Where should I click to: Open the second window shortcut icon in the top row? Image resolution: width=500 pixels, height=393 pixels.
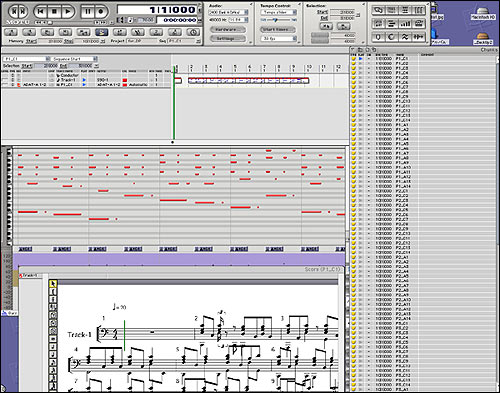point(392,10)
